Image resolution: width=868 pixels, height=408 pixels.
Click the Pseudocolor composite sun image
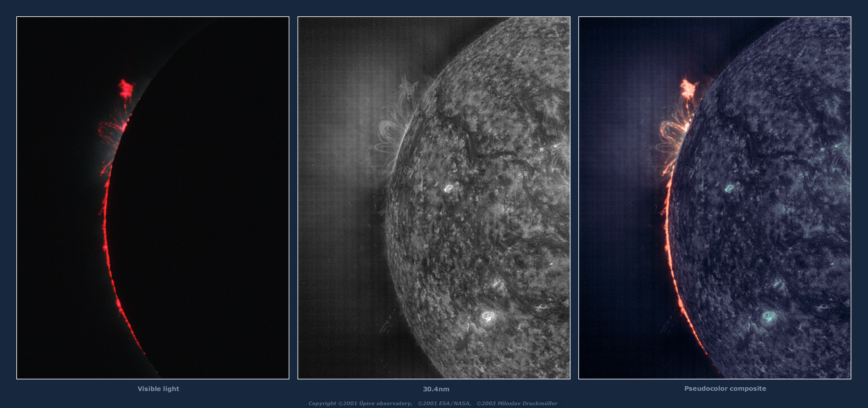click(715, 198)
